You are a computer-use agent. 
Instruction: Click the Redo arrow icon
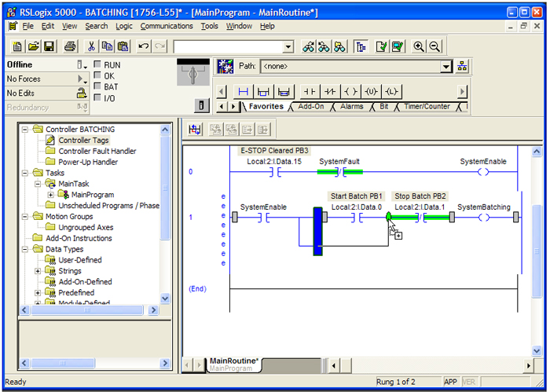click(159, 46)
